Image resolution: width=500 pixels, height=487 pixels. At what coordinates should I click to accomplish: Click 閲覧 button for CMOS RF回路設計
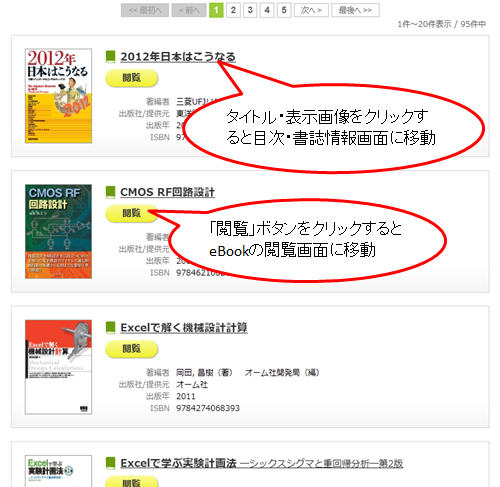pos(131,213)
